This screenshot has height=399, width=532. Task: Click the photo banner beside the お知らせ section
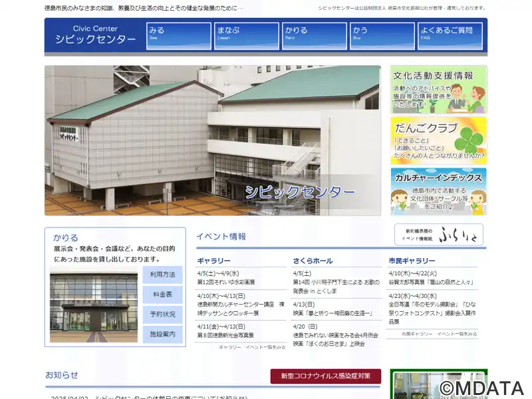[x=439, y=384]
